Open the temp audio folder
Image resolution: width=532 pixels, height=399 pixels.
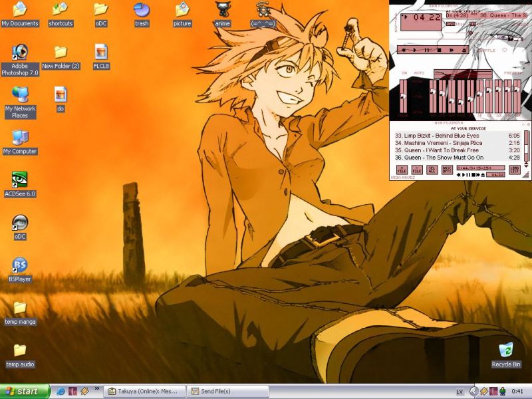[20, 356]
